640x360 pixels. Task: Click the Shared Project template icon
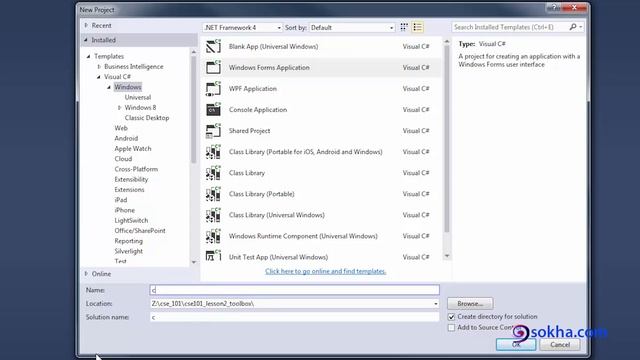[x=213, y=131]
